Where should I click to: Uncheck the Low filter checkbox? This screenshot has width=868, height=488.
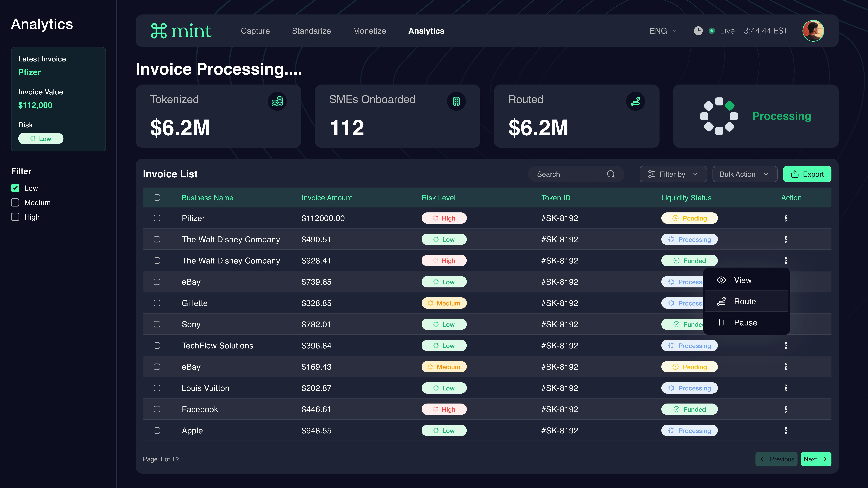click(15, 188)
